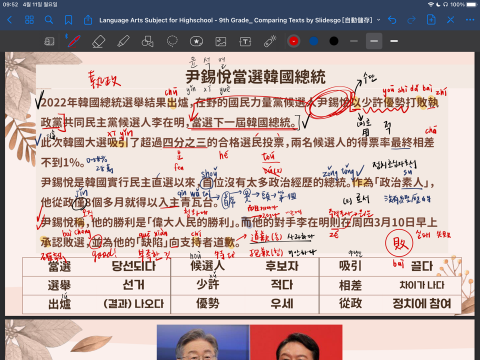Tap the table cell 少許
Screen dimensions: 480x360
(x=208, y=284)
